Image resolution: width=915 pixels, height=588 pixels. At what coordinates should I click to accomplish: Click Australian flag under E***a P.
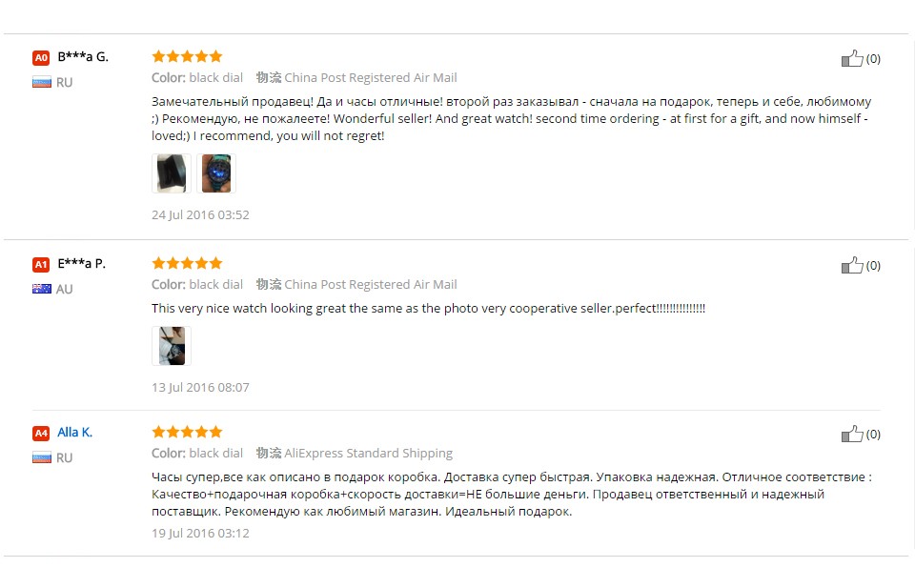pos(41,289)
